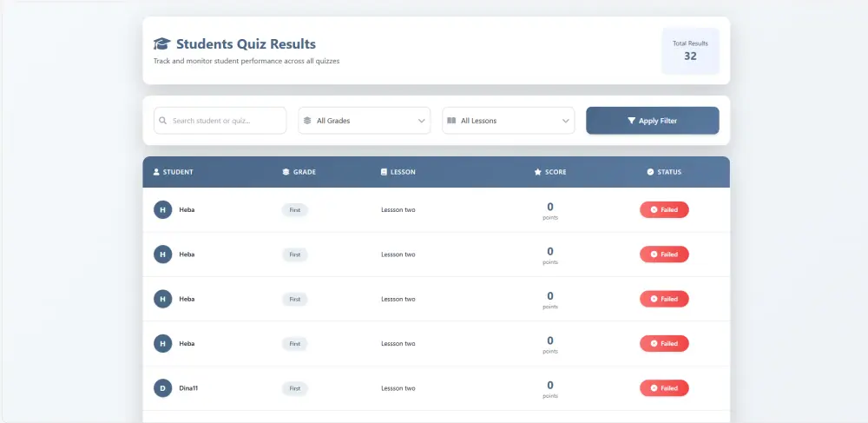Image resolution: width=868 pixels, height=423 pixels.
Task: Click the Total Results 32 card
Action: point(690,51)
